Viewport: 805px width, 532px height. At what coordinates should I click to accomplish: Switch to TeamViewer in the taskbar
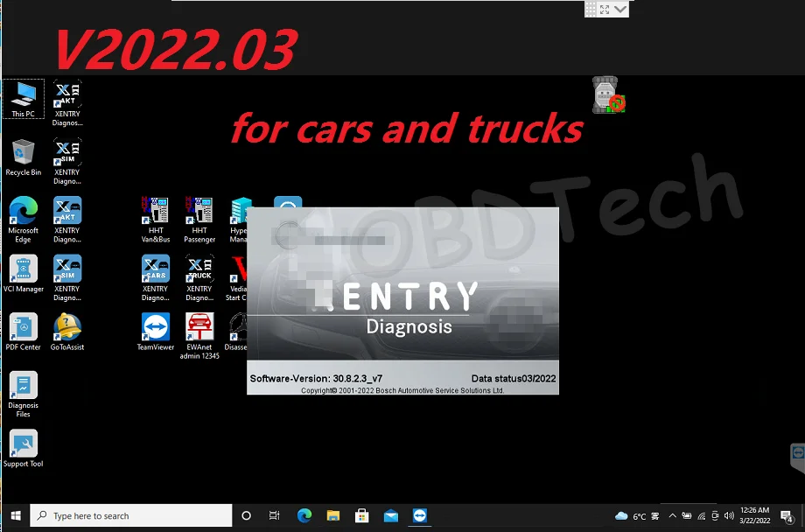[419, 515]
